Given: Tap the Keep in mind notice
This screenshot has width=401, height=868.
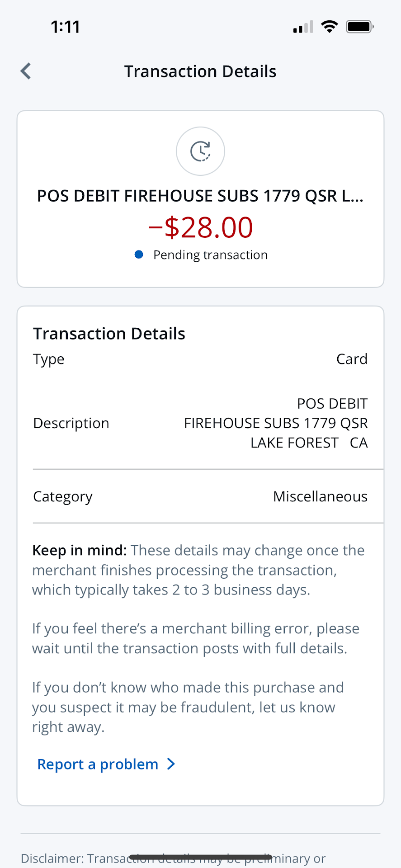Looking at the screenshot, I should click(199, 570).
